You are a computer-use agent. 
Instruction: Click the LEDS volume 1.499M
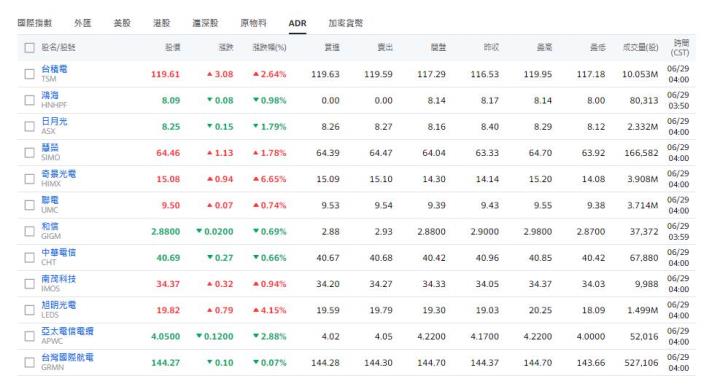(643, 310)
